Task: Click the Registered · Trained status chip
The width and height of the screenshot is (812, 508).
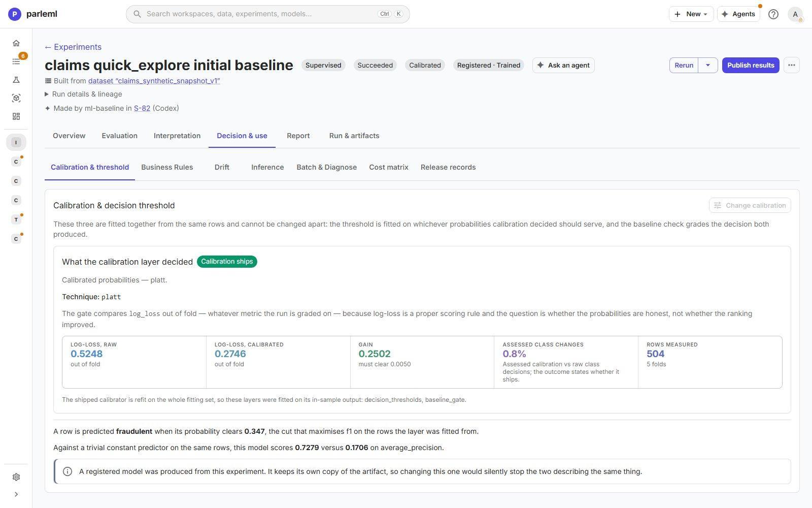Action: 489,65
